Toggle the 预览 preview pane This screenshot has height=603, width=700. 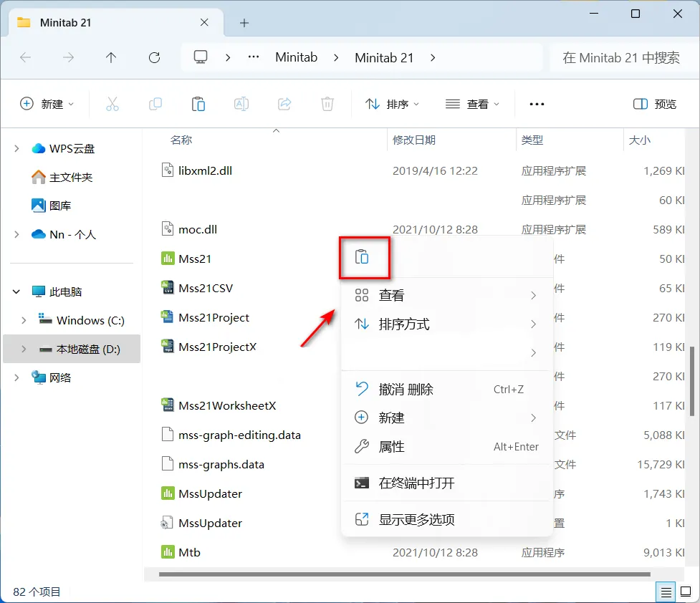655,104
